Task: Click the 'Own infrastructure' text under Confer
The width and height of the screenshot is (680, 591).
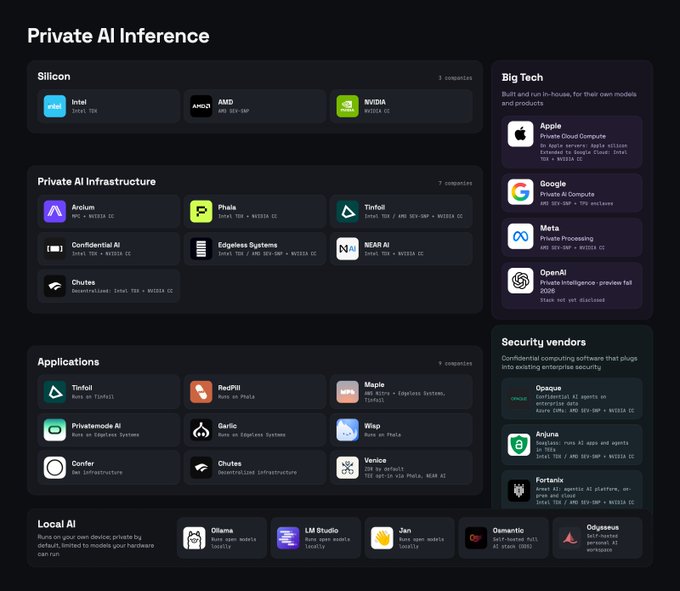Action: [x=97, y=473]
